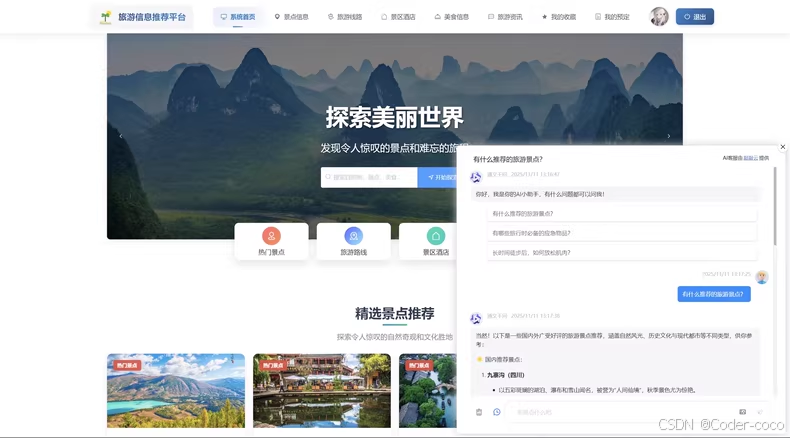
Task: Open the 系统首页 nav tab
Action: pyautogui.click(x=238, y=17)
